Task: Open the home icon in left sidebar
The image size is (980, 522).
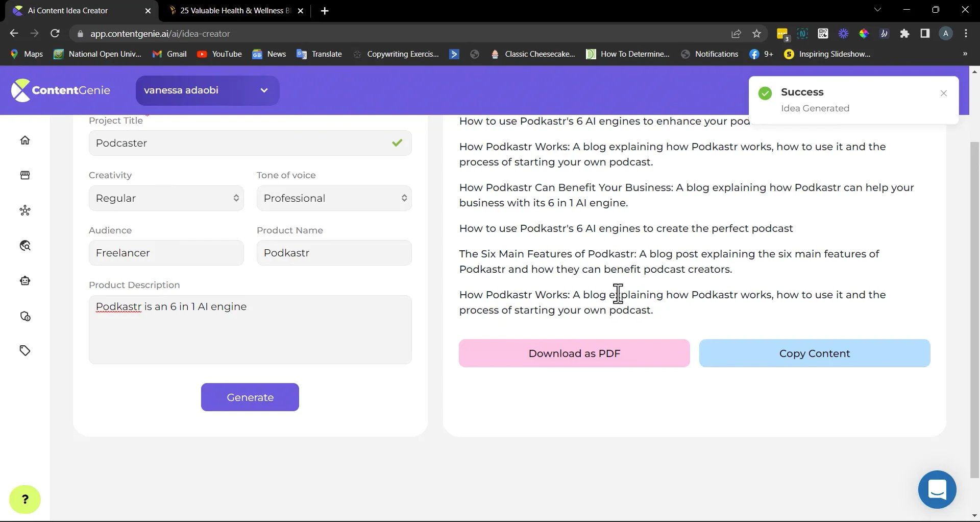Action: (25, 140)
